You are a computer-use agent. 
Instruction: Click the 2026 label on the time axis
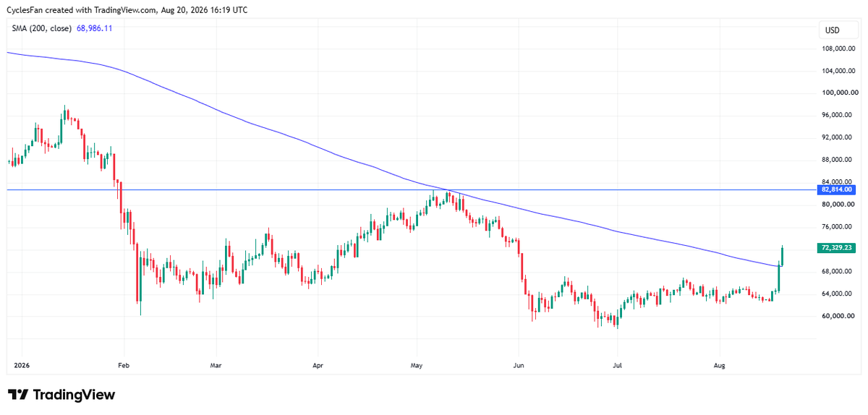coord(22,366)
